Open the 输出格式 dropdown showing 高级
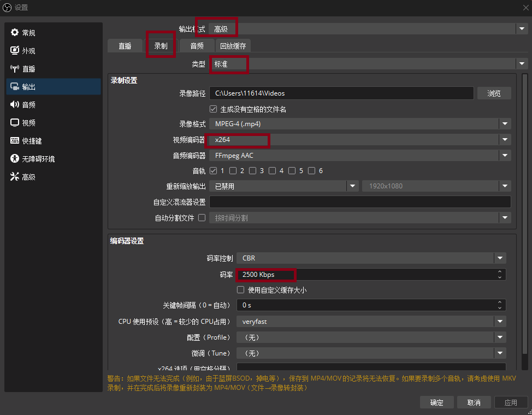 coord(369,29)
